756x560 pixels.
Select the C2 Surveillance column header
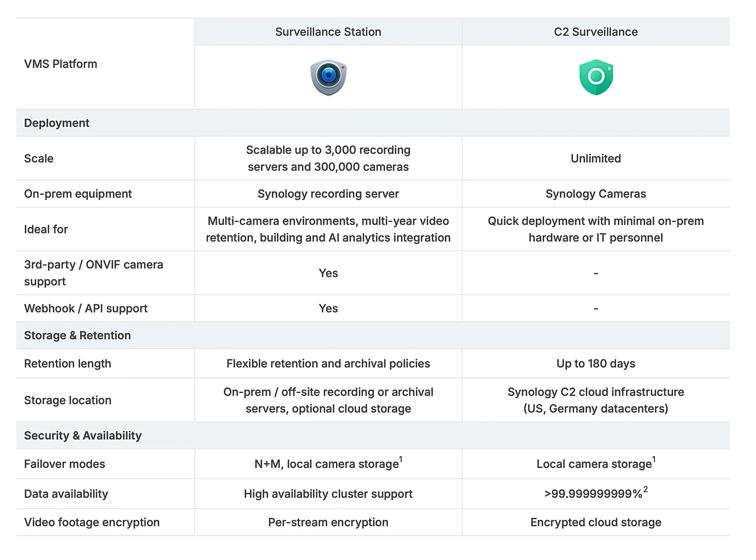[x=596, y=32]
